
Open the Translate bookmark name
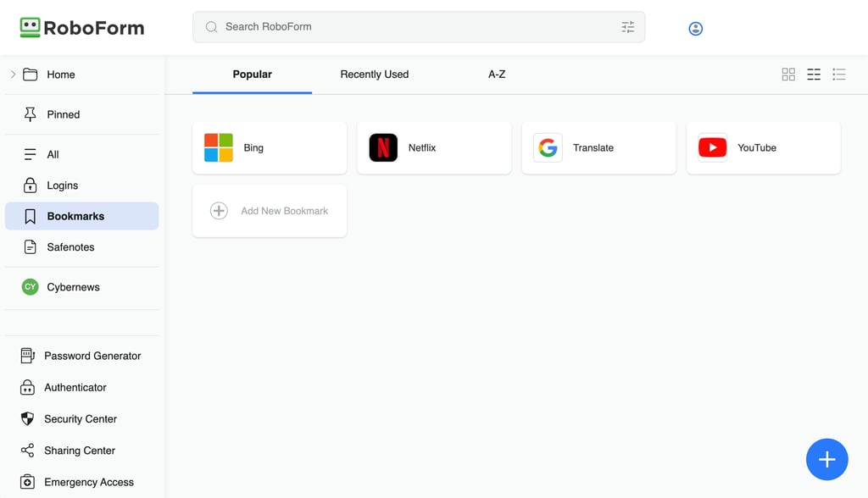[593, 147]
